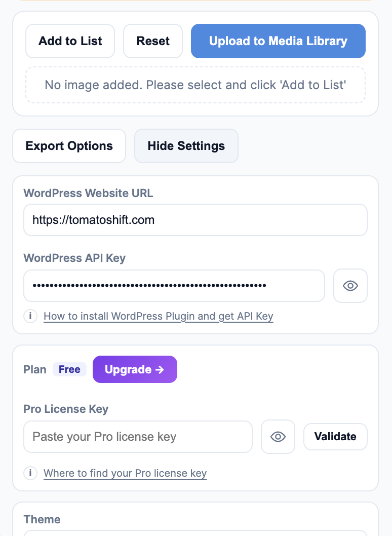This screenshot has width=392, height=536.
Task: Show the Pro license key with the eye icon
Action: (278, 437)
